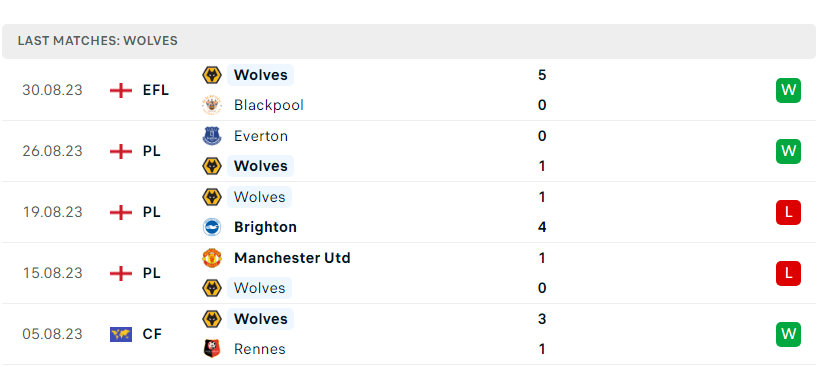This screenshot has height=367, width=823.
Task: Click the green W badge for Blackpool match
Action: (788, 90)
